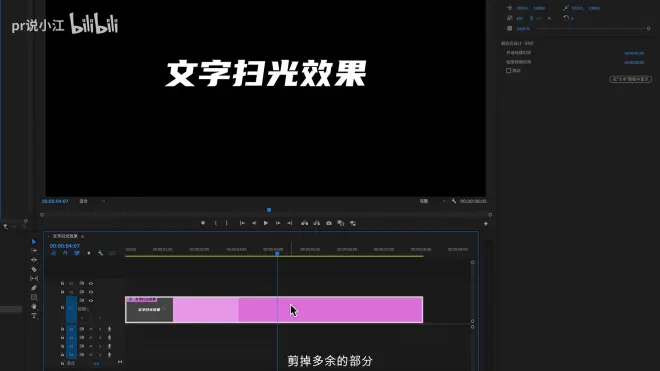The width and height of the screenshot is (660, 371).
Task: Click Mark In button
Action: tap(216, 223)
